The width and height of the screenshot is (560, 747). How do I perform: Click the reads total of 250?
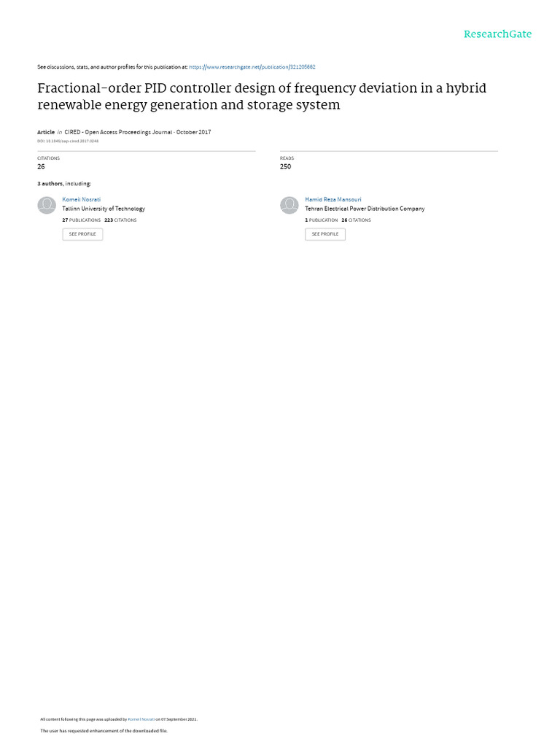pyautogui.click(x=285, y=166)
